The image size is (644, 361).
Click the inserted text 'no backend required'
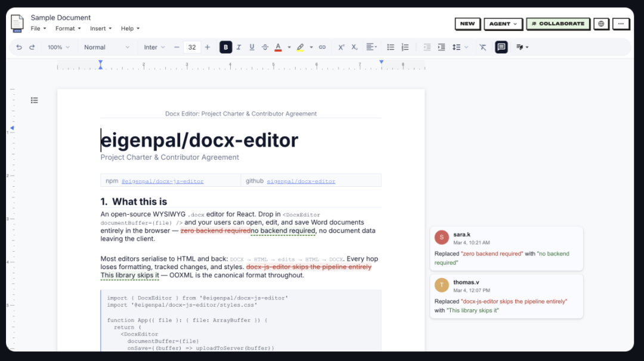point(283,231)
